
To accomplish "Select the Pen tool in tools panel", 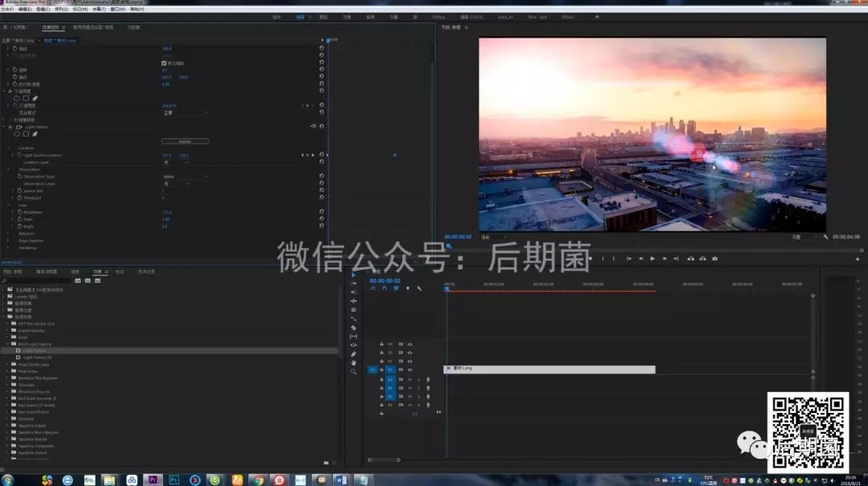I will 354,354.
